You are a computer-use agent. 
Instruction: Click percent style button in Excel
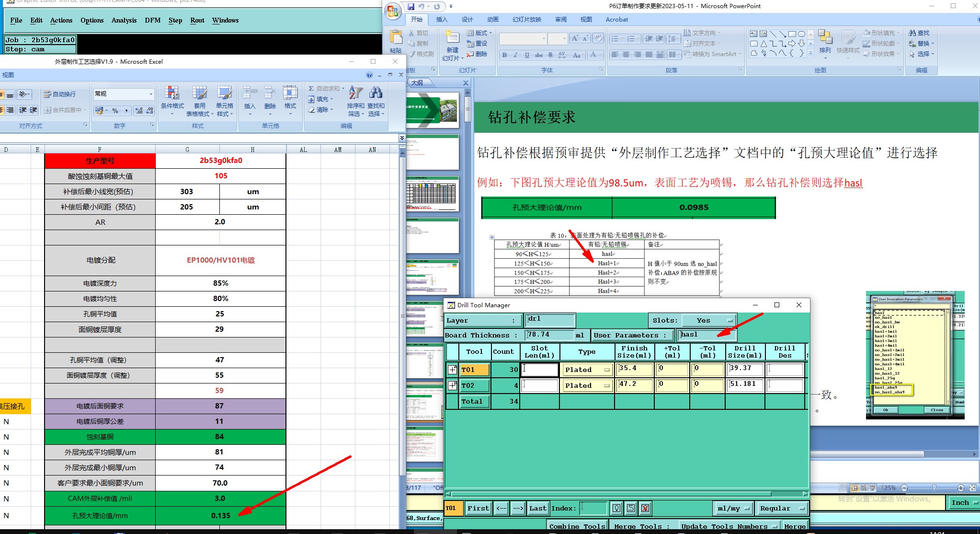115,111
